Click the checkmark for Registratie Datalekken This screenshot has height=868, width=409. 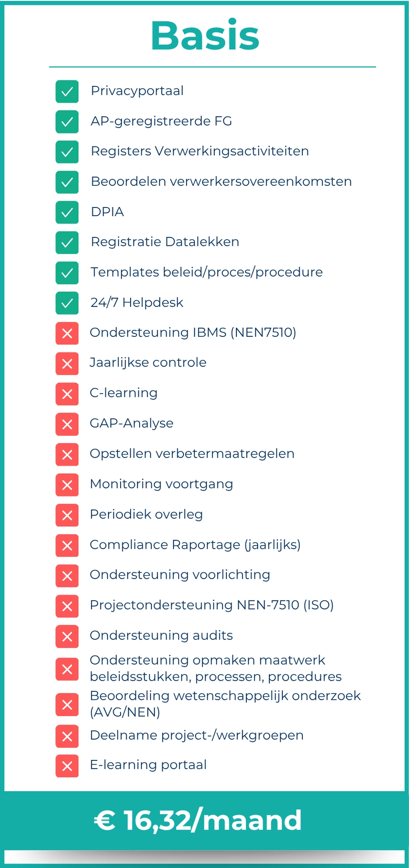[67, 242]
